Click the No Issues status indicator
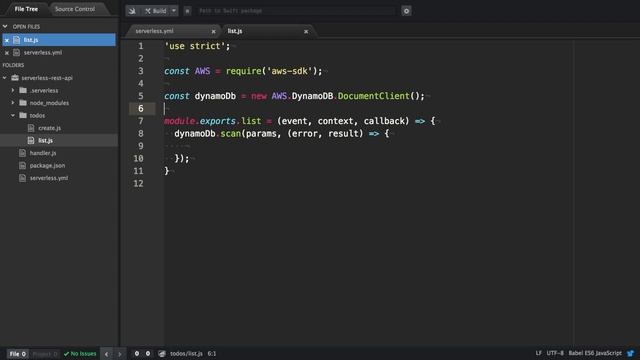Image resolution: width=640 pixels, height=360 pixels. (x=80, y=354)
